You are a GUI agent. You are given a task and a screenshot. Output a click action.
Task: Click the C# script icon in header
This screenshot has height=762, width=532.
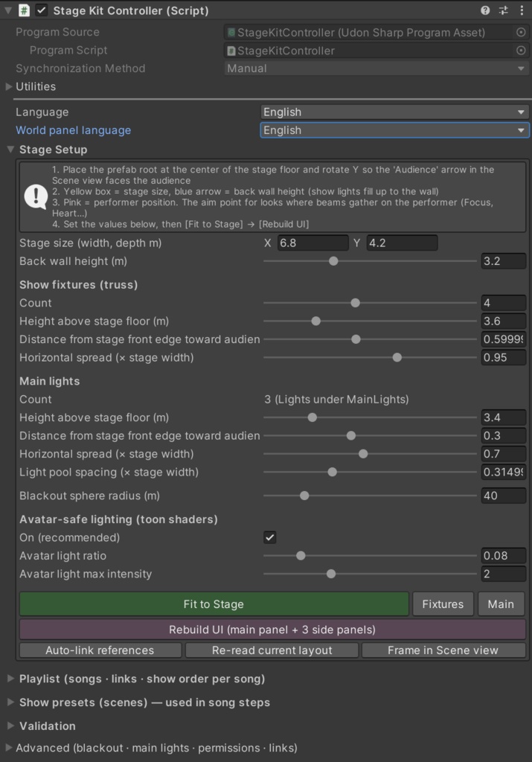tap(24, 10)
